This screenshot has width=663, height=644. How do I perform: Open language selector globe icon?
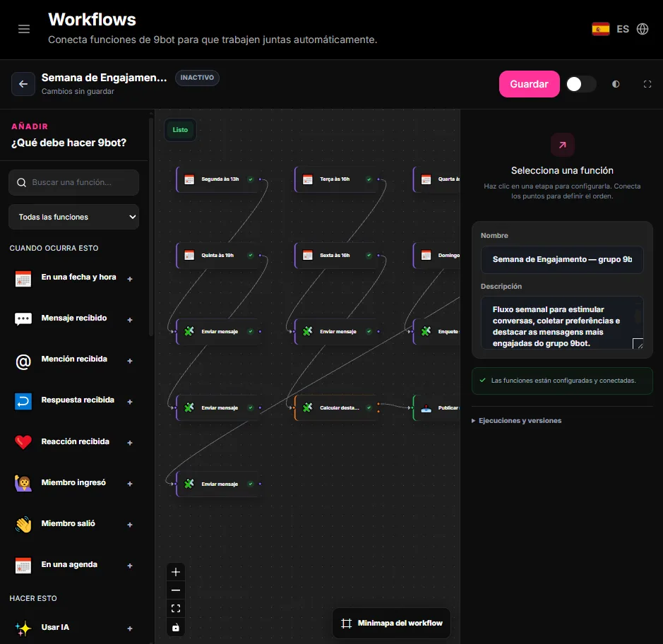click(x=643, y=29)
